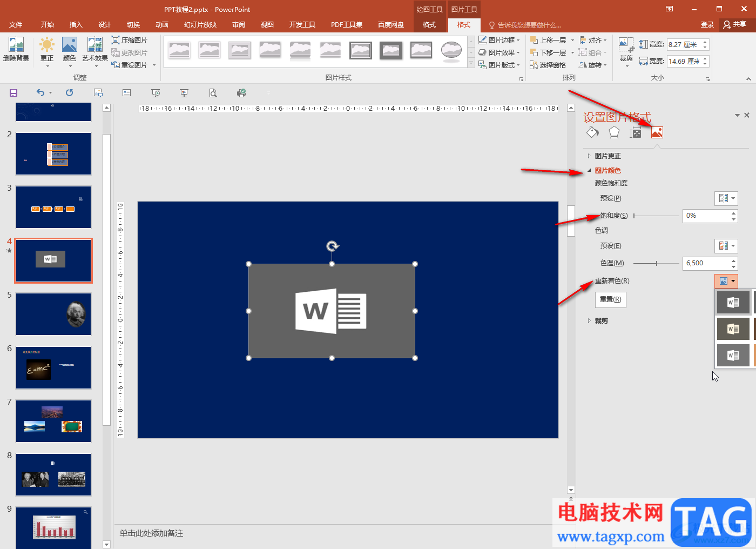Click the width field 14.69 厘米
The height and width of the screenshot is (549, 756).
[684, 62]
